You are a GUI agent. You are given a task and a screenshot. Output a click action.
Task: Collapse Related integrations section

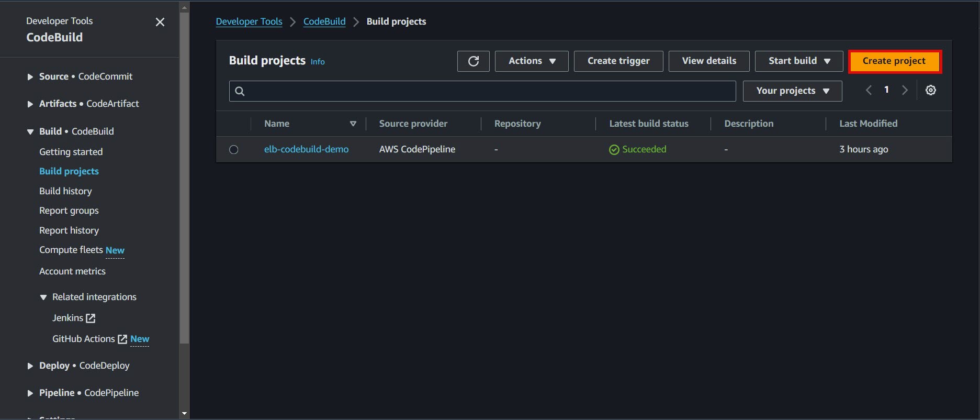43,297
